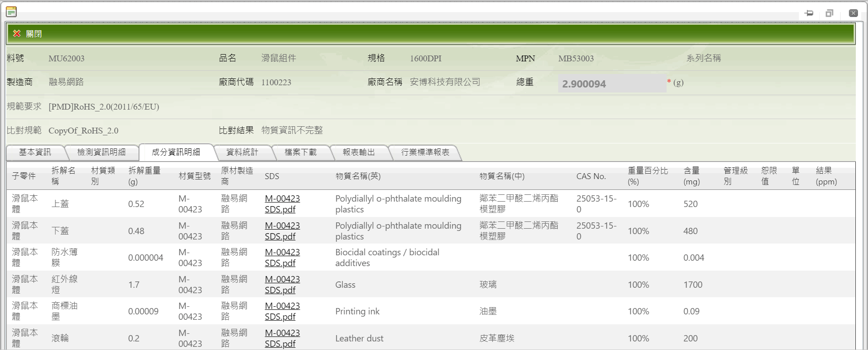The width and height of the screenshot is (868, 350).
Task: Click the 恕限值 column header
Action: [769, 176]
